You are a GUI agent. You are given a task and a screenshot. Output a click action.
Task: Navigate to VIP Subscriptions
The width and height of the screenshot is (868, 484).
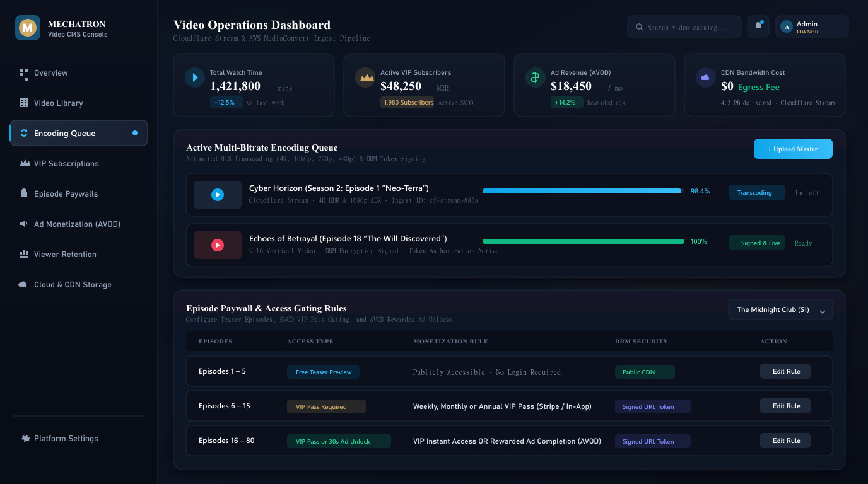click(x=79, y=163)
